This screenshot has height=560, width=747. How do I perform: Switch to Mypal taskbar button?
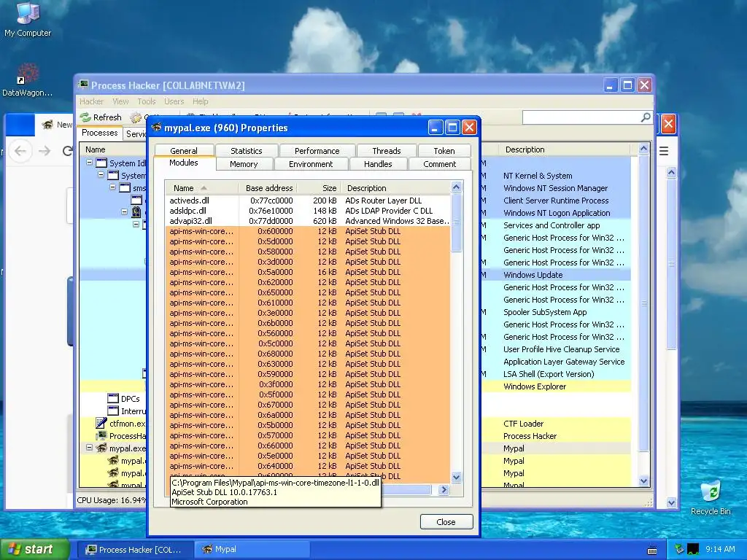point(252,550)
